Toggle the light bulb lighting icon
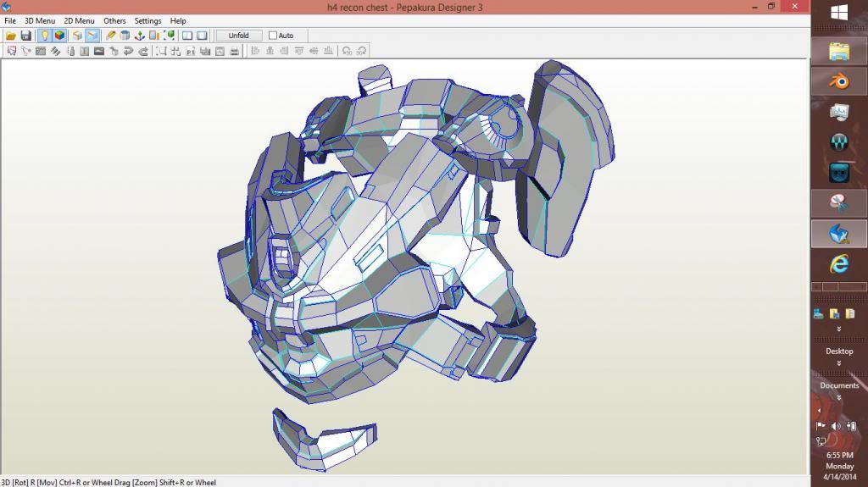Image resolution: width=868 pixels, height=487 pixels. click(x=44, y=36)
